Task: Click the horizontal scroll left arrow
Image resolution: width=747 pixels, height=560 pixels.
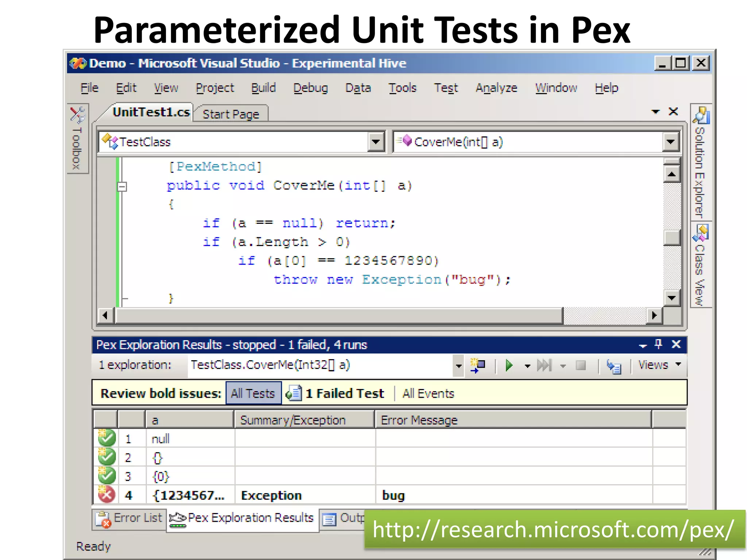Action: click(105, 315)
